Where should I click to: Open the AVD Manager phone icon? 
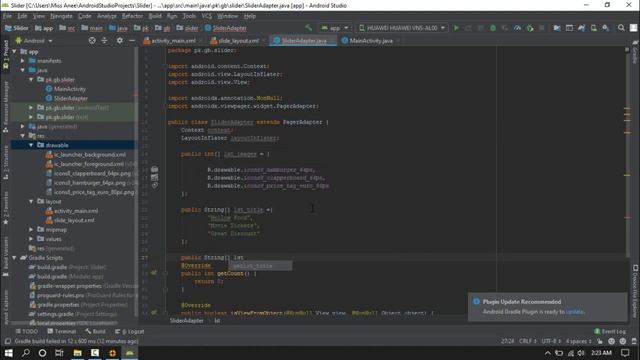[x=593, y=28]
